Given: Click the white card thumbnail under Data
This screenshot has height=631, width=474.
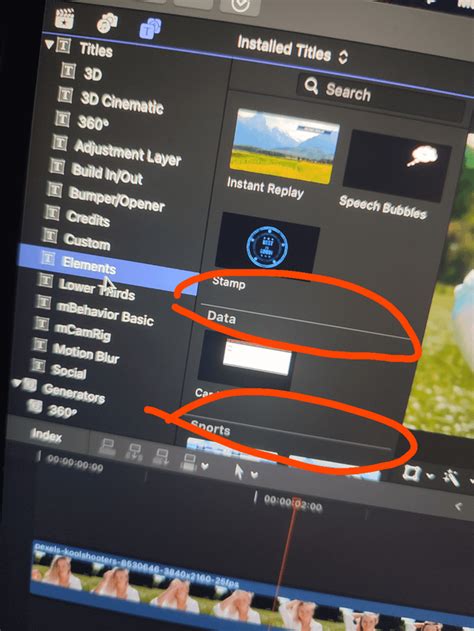Looking at the screenshot, I should click(247, 359).
